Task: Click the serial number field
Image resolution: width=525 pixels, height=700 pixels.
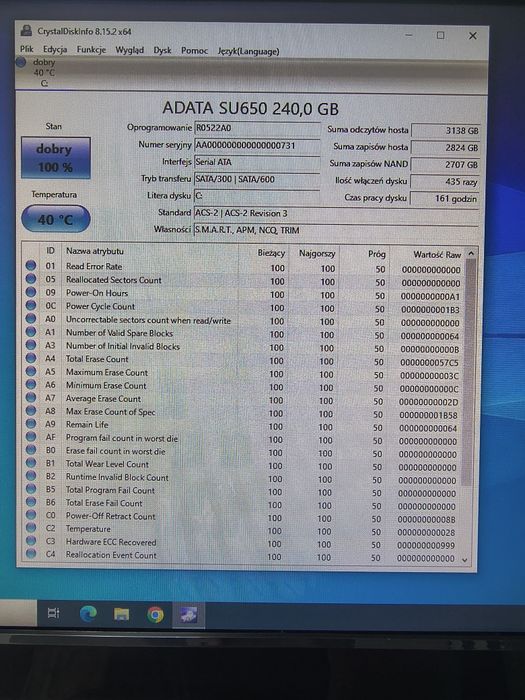Action: 257,145
